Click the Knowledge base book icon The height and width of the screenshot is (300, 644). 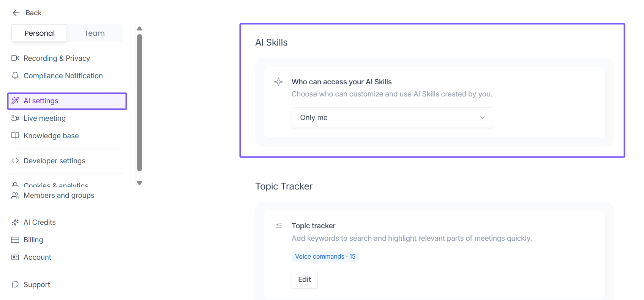coord(15,136)
